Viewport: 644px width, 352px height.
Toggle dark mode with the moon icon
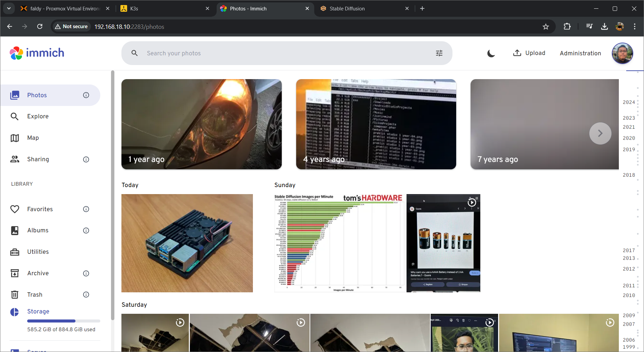pyautogui.click(x=491, y=53)
